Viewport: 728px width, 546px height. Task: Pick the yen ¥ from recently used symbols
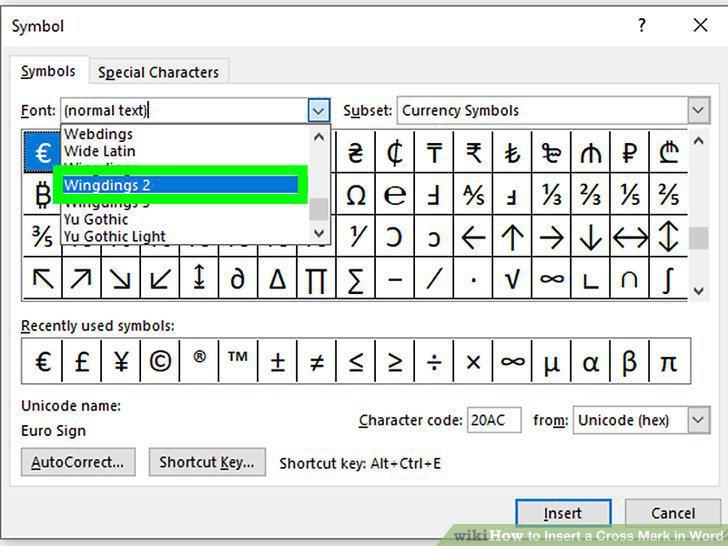121,361
